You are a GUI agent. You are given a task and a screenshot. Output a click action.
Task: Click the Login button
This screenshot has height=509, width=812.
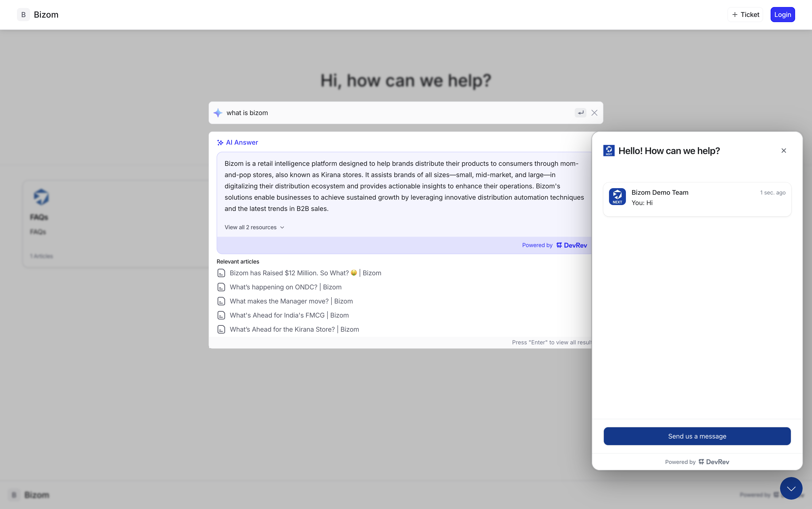[783, 15]
